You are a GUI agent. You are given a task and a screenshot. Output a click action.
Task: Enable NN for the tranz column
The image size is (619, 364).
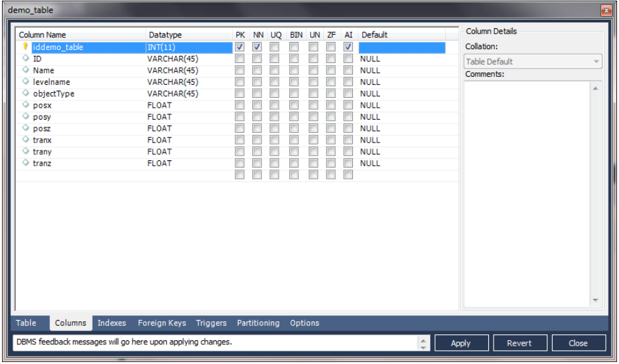point(257,163)
